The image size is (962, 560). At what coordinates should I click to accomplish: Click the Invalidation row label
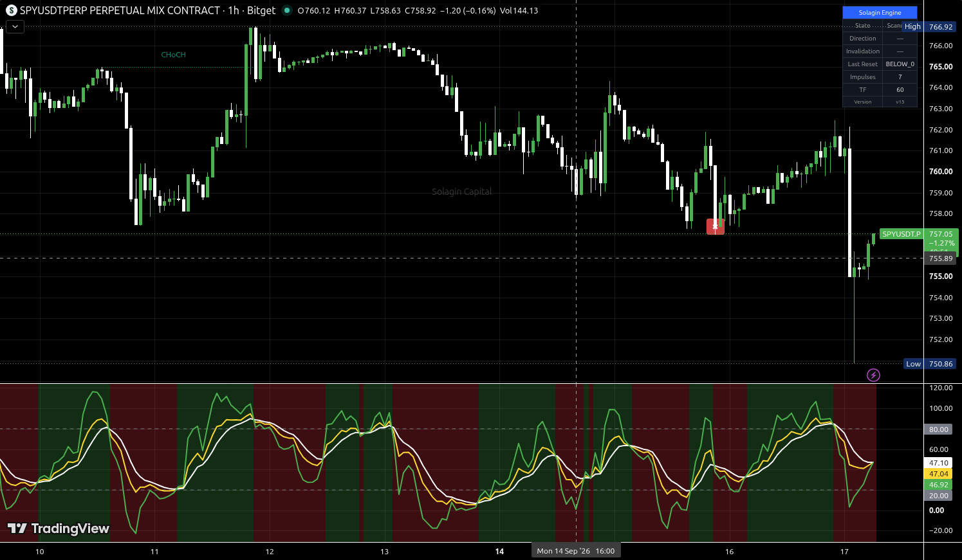862,51
